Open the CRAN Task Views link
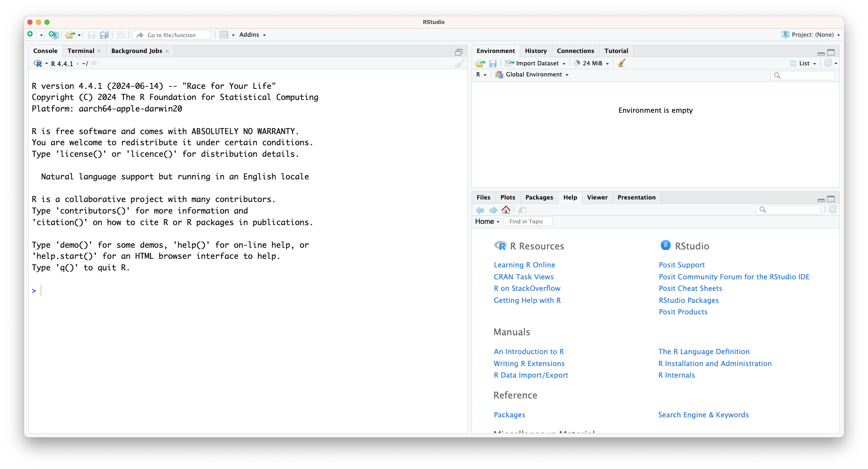The image size is (868, 469). pos(524,277)
